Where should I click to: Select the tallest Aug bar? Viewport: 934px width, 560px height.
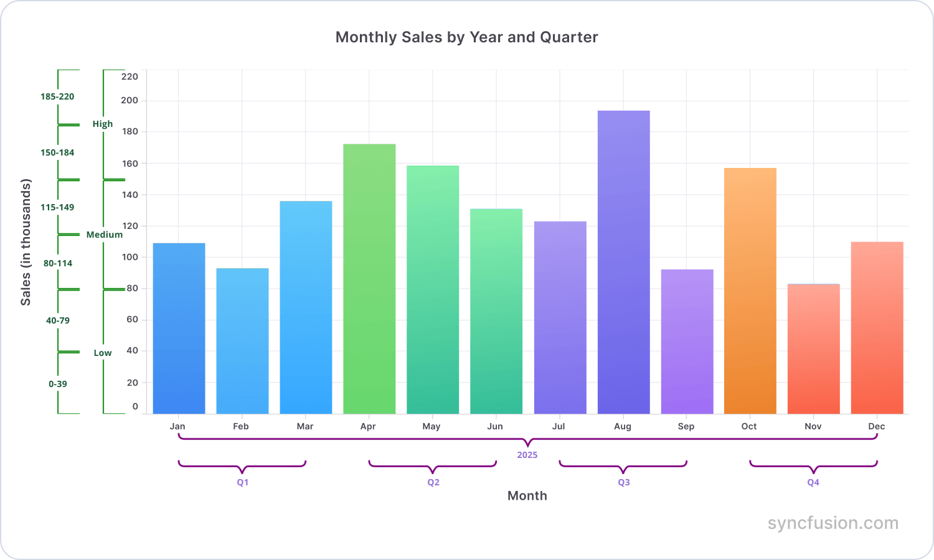click(x=623, y=262)
